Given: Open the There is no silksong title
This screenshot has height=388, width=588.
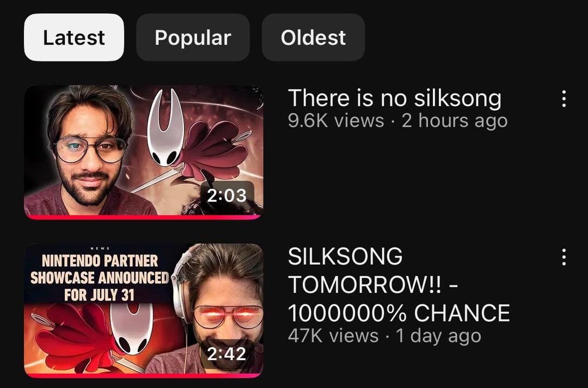Looking at the screenshot, I should click(x=395, y=98).
